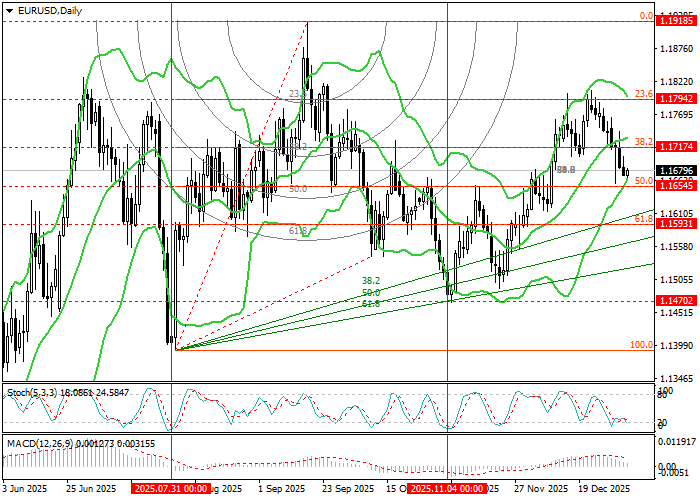Image resolution: width=700 pixels, height=500 pixels.
Task: Select the 2025.11.04 00:00 date marker
Action: click(447, 489)
